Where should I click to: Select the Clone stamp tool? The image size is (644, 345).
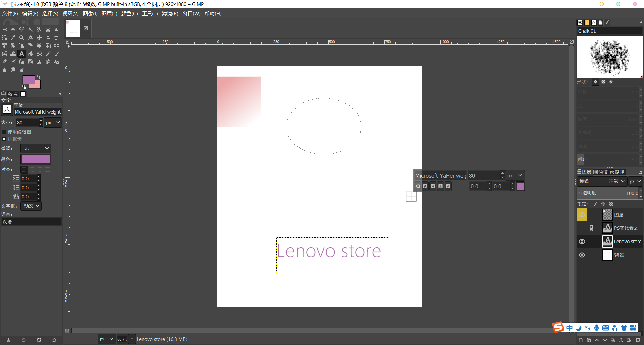coord(39,62)
